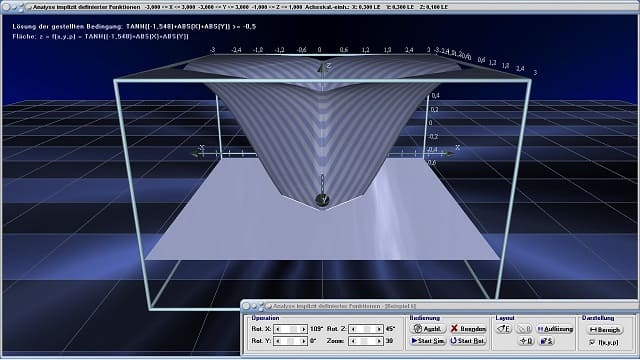Click the condition text TANH formula line
Screen dimensions: 640x360
point(134,27)
